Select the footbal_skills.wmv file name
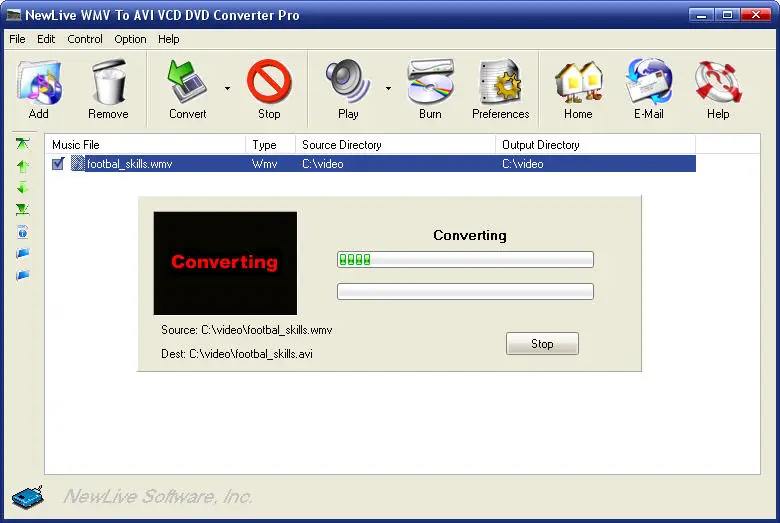This screenshot has width=780, height=523. (x=130, y=164)
